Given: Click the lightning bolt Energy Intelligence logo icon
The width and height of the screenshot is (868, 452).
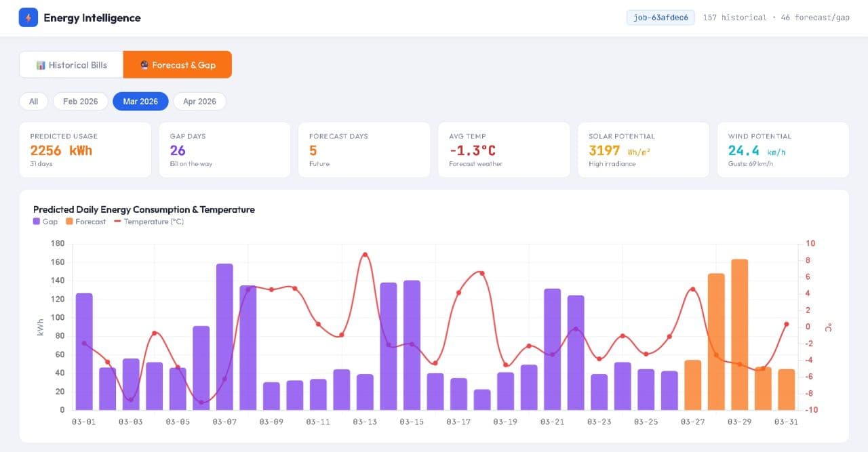Looking at the screenshot, I should pyautogui.click(x=27, y=17).
